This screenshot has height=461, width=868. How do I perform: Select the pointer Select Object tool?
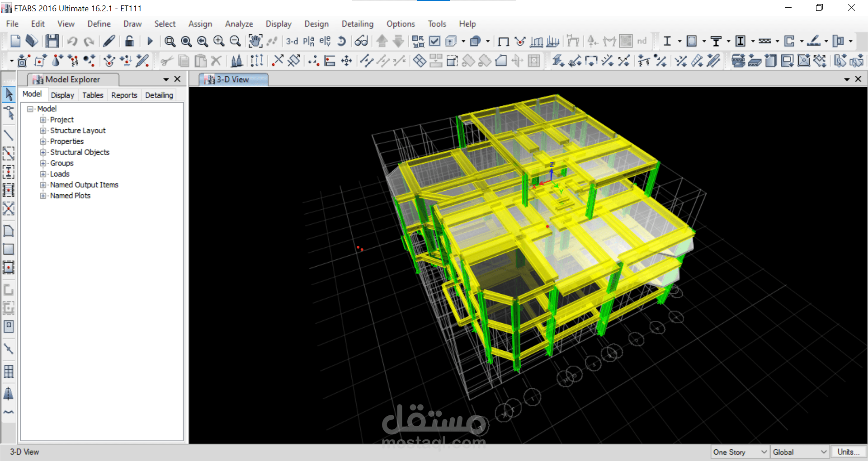tap(9, 94)
